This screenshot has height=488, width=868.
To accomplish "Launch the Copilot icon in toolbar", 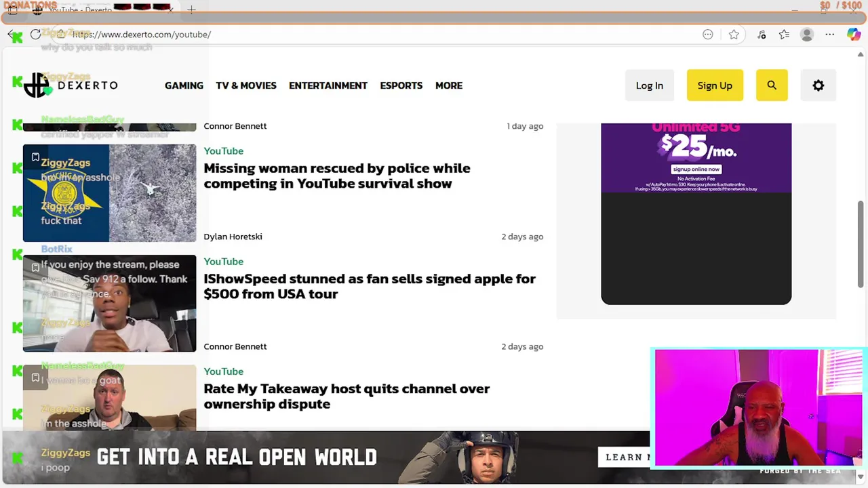I will [854, 35].
